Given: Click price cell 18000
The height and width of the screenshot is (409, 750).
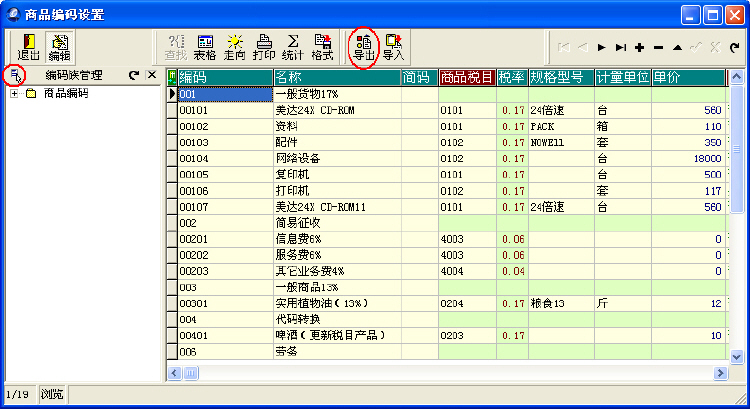Looking at the screenshot, I should (x=688, y=159).
